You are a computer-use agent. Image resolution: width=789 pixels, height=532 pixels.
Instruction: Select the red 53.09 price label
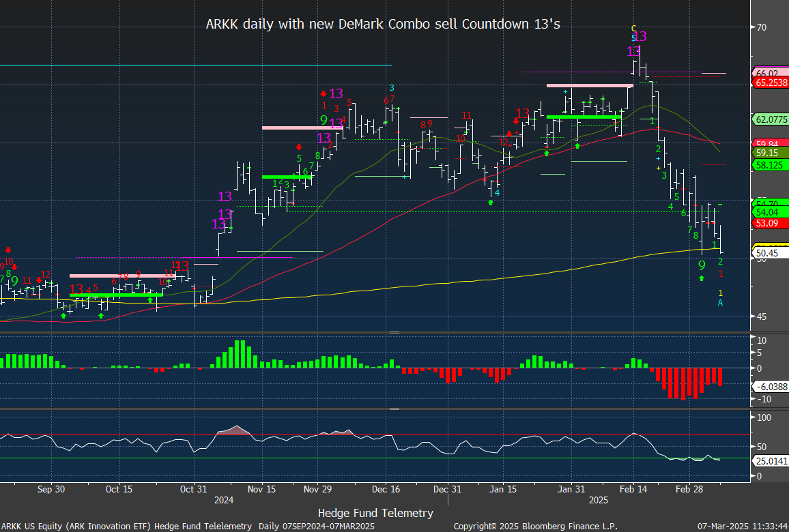(x=771, y=223)
